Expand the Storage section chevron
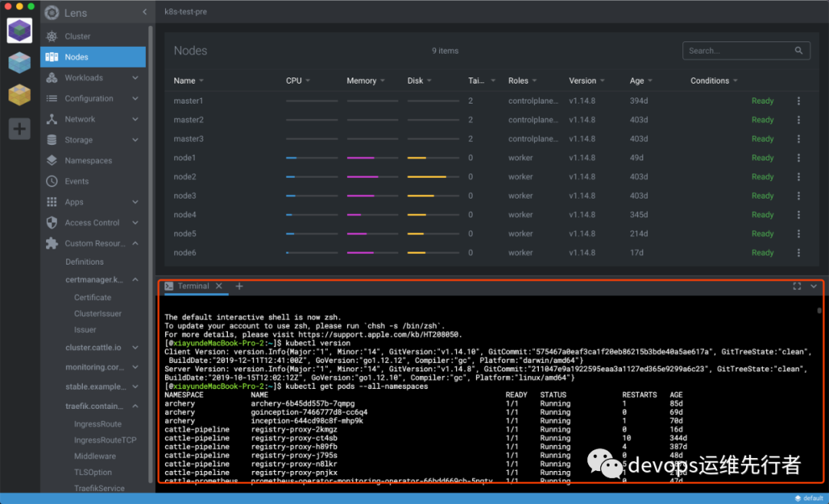The image size is (829, 504). tap(135, 140)
